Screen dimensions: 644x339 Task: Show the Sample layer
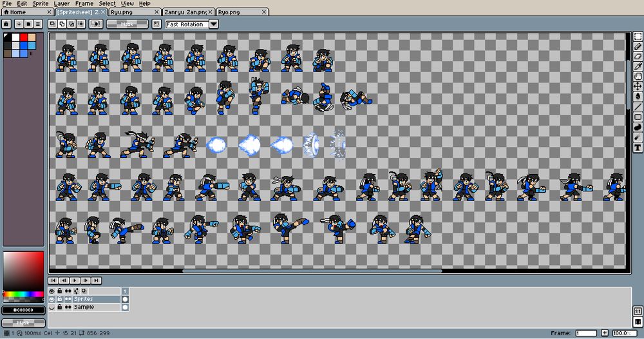(52, 307)
